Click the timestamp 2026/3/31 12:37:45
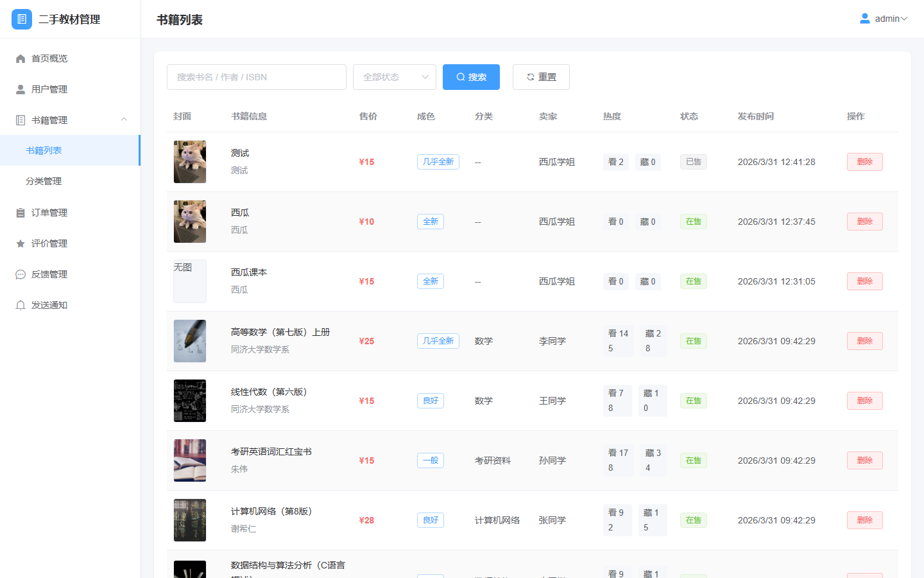The width and height of the screenshot is (924, 578). (x=776, y=222)
